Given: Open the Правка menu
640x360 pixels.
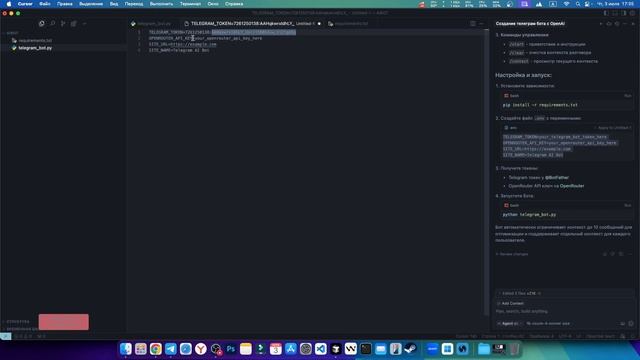Looking at the screenshot, I should tap(64, 4).
